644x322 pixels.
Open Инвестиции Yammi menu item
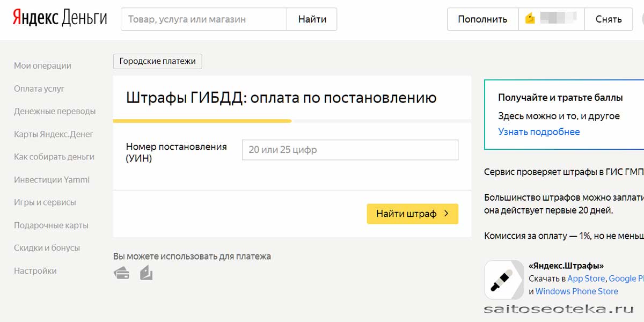coord(52,180)
